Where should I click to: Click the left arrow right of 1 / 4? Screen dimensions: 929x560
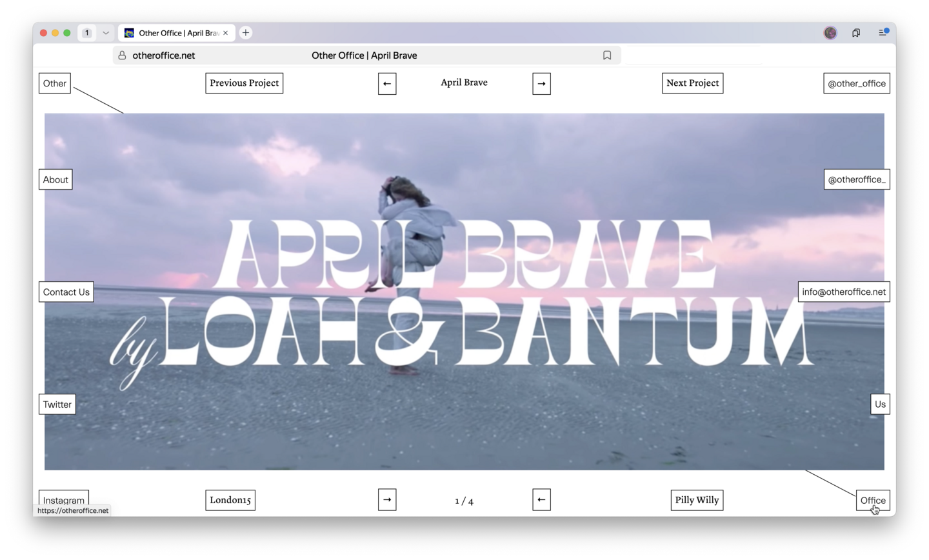tap(541, 500)
